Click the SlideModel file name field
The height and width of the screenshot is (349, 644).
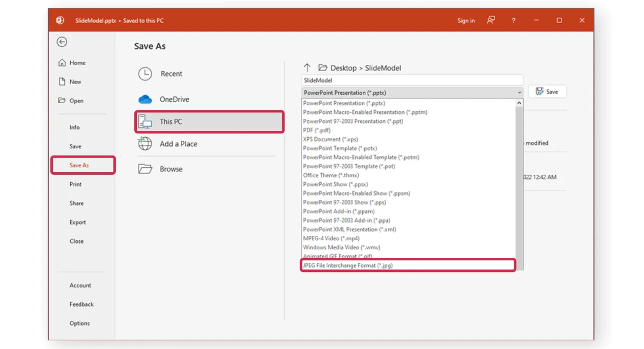pyautogui.click(x=412, y=80)
